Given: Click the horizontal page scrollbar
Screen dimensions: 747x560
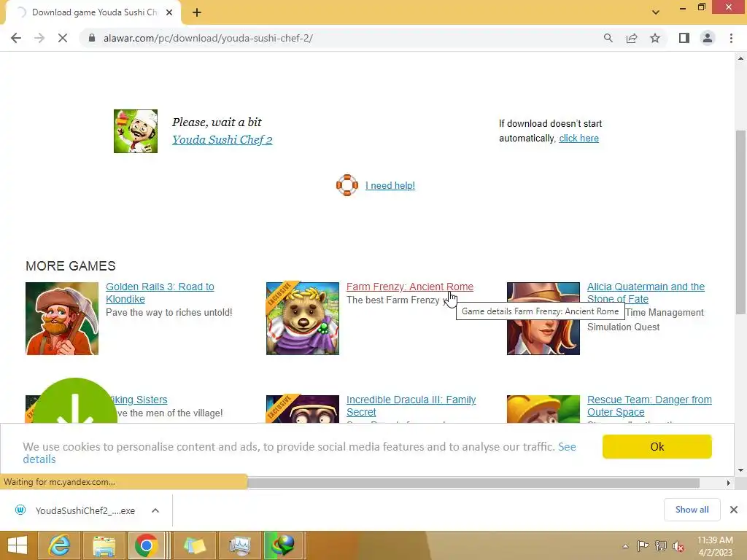Looking at the screenshot, I should coord(473,483).
